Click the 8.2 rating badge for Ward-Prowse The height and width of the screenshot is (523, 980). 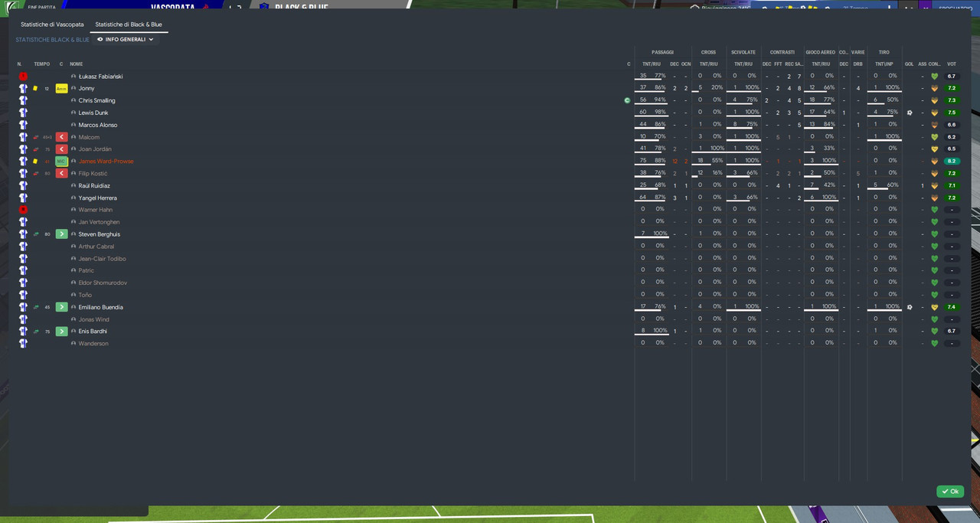[952, 162]
